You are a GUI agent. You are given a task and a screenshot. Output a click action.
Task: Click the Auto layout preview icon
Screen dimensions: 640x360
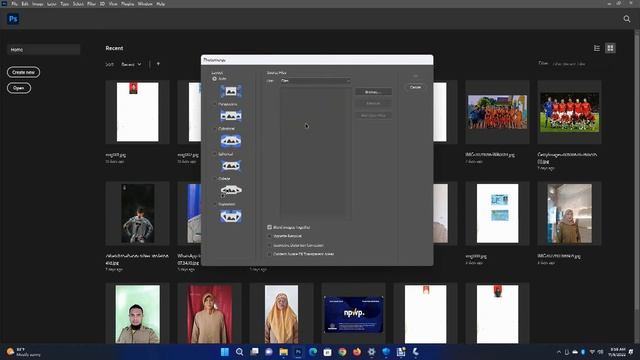tap(231, 91)
